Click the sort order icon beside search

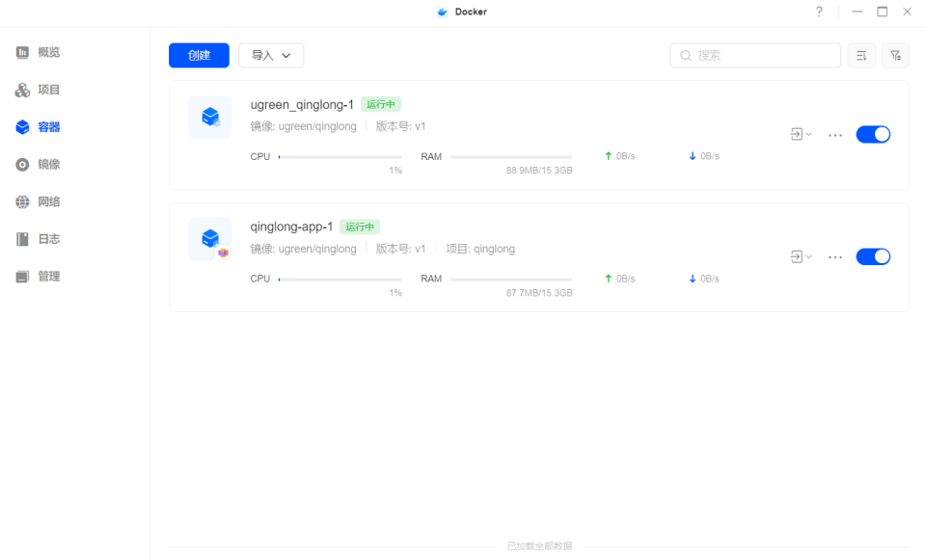861,56
